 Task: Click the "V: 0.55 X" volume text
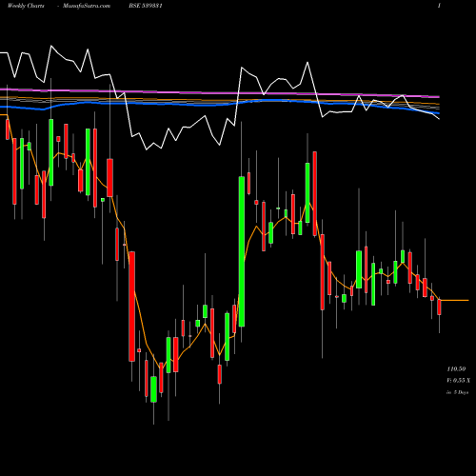coord(459,381)
